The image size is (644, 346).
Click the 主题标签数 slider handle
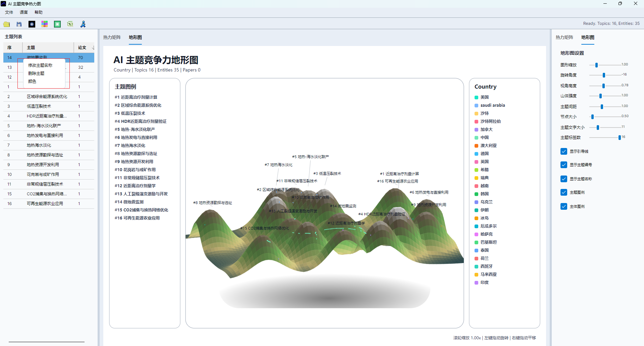pos(620,138)
